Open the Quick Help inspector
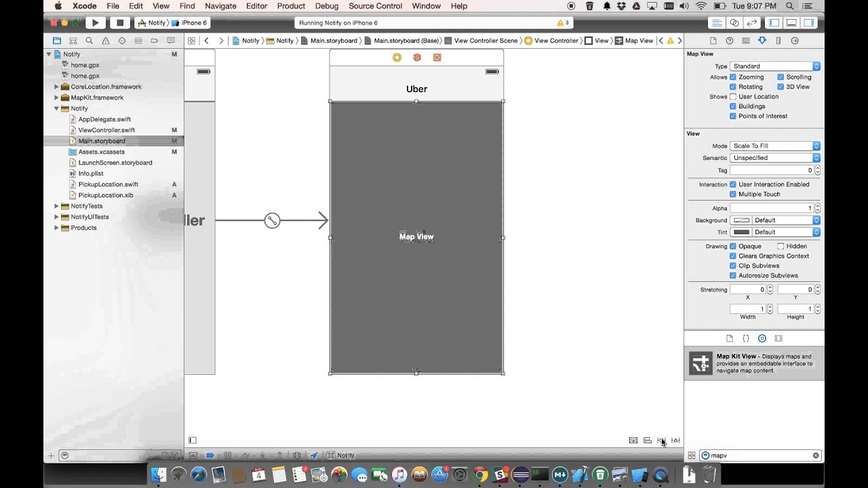Screen dimensions: 868x488 click(x=730, y=41)
